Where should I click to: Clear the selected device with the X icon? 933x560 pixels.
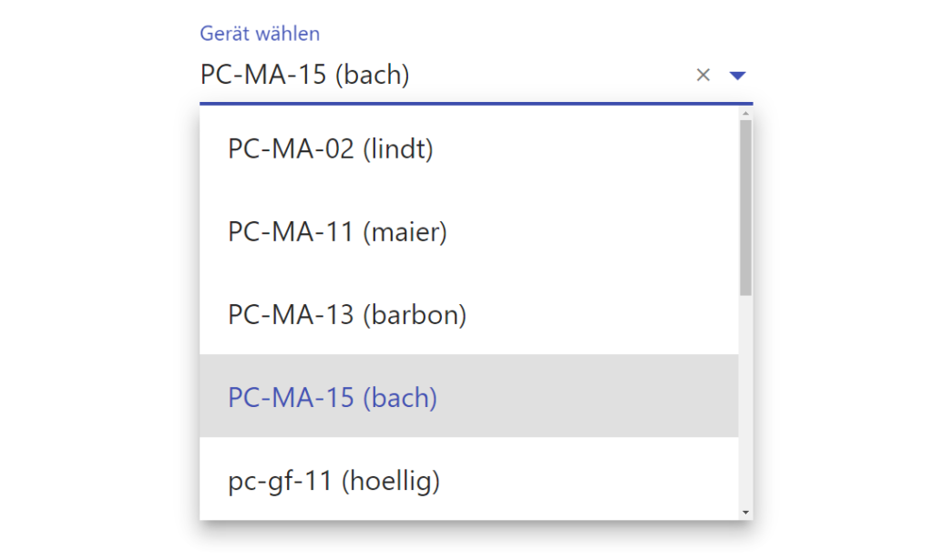[702, 76]
